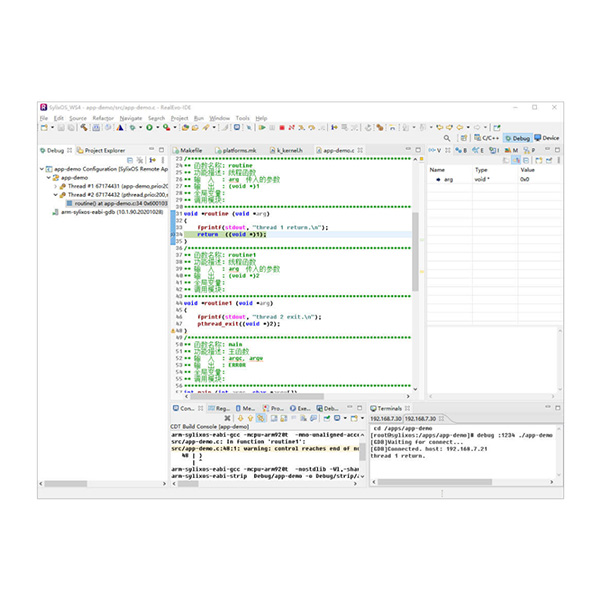Maximize the editor area
Image resolution: width=600 pixels, height=600 pixels.
tap(418, 149)
